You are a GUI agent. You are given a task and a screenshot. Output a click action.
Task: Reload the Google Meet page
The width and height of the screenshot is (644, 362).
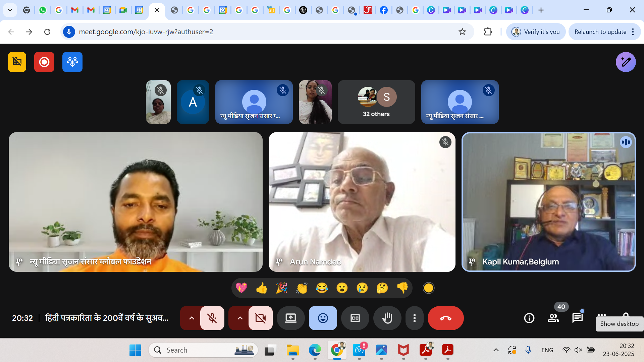[x=47, y=32]
